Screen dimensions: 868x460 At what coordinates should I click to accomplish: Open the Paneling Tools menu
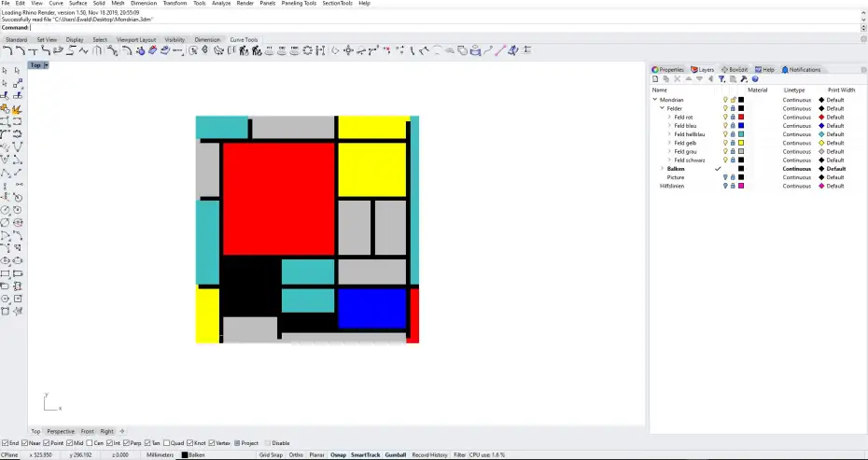299,4
